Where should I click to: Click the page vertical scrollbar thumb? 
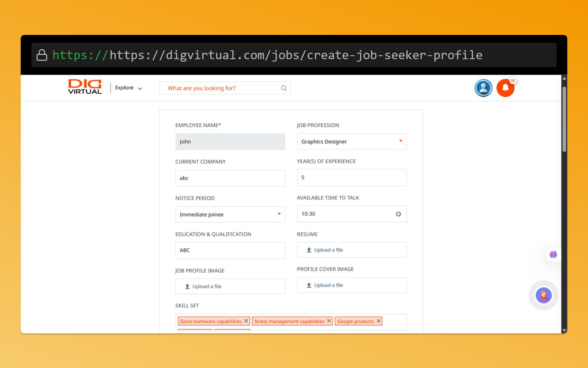(x=564, y=119)
